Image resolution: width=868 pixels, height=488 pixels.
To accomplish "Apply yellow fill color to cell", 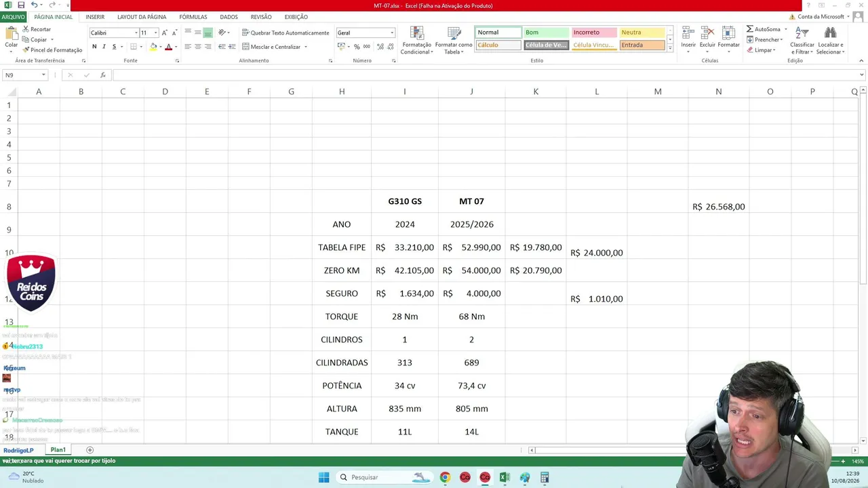I will coord(153,47).
